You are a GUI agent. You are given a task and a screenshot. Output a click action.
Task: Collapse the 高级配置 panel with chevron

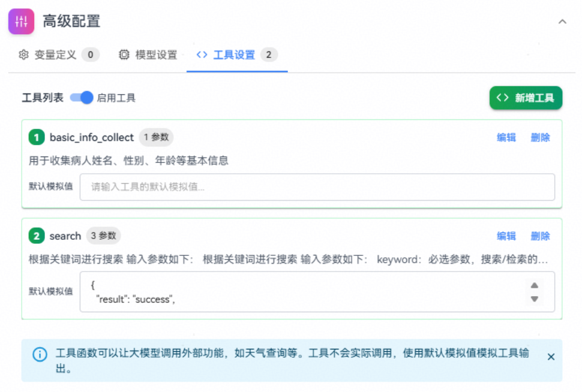[562, 22]
